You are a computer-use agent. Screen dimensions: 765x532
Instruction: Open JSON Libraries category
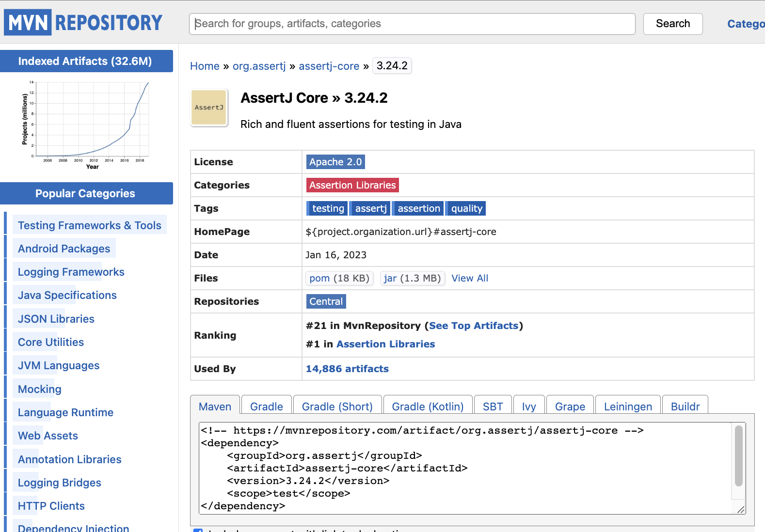pyautogui.click(x=56, y=319)
